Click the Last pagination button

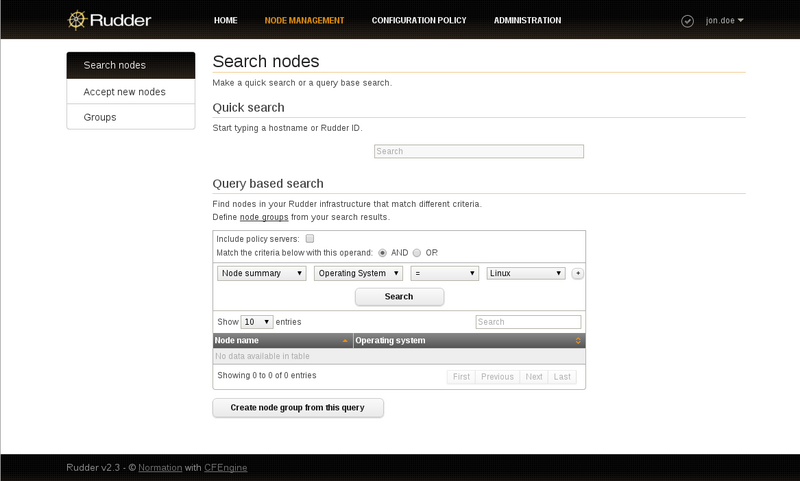(x=562, y=377)
